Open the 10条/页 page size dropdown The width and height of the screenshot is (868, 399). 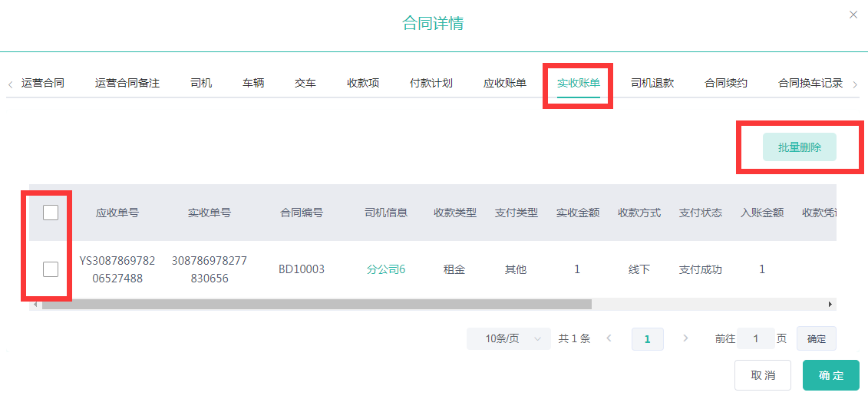click(x=508, y=338)
